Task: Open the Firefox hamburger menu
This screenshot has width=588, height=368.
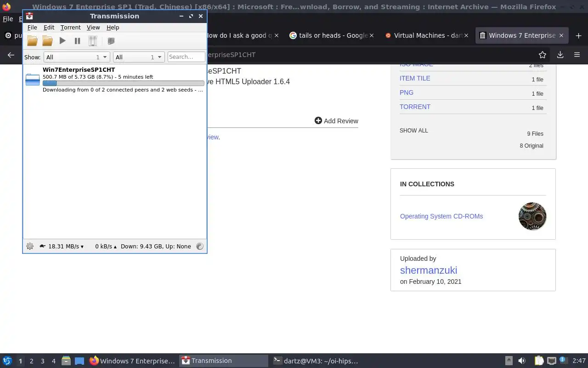Action: coord(577,55)
